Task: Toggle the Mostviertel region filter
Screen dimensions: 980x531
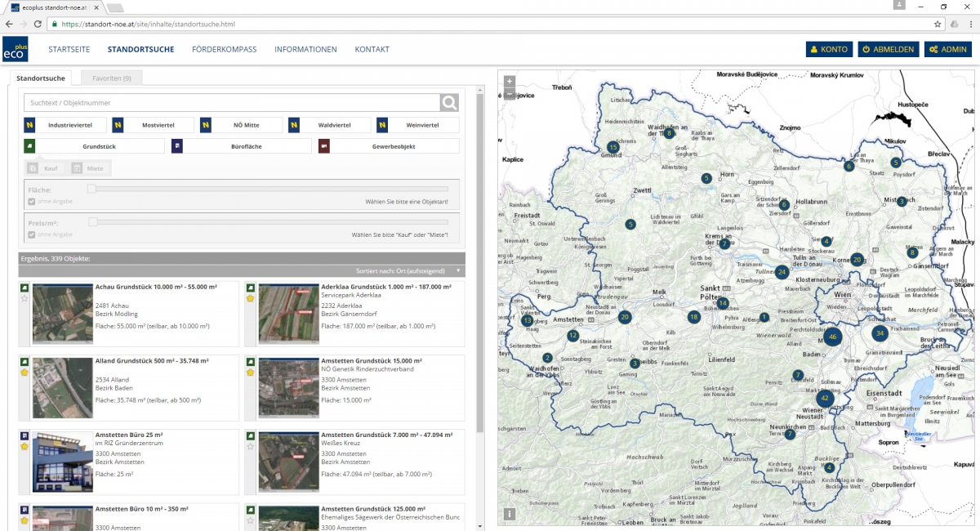Action: [x=153, y=125]
